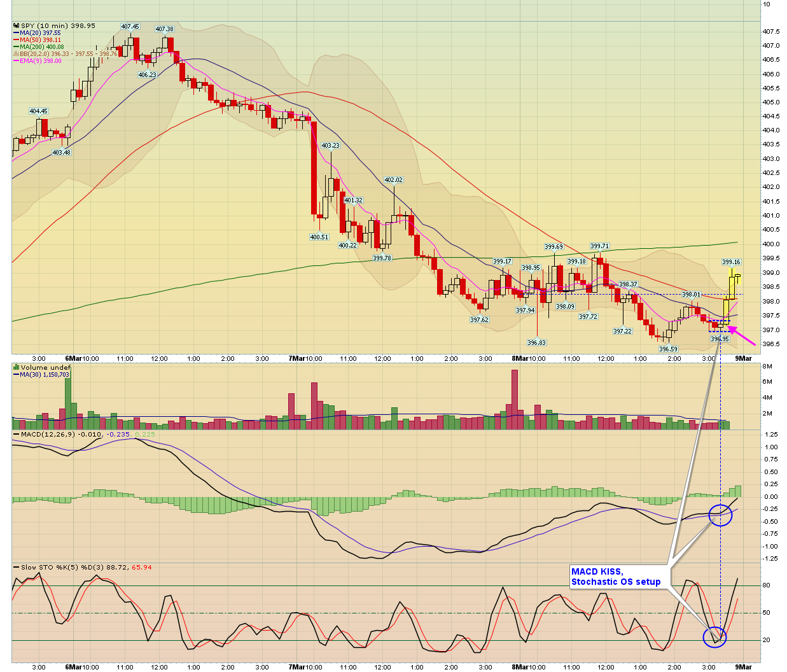Image resolution: width=787 pixels, height=672 pixels.
Task: Click the volume bars icon in legend
Action: 16,368
